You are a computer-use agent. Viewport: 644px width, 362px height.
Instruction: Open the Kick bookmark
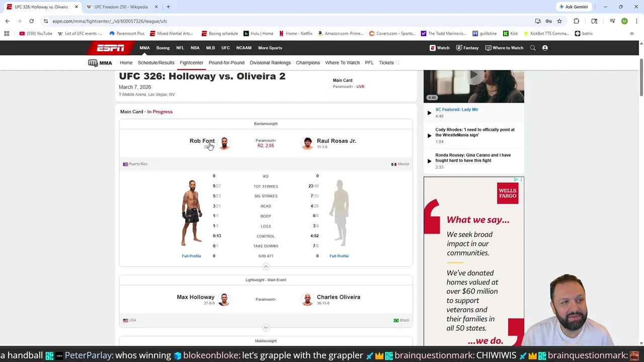(x=510, y=34)
